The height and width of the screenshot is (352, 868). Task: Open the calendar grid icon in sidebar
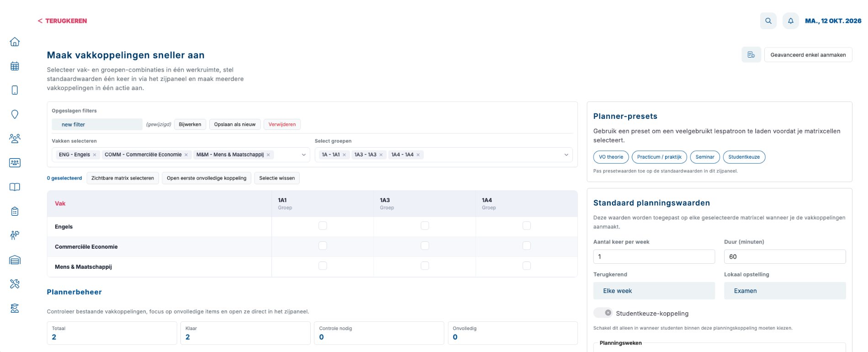(15, 66)
